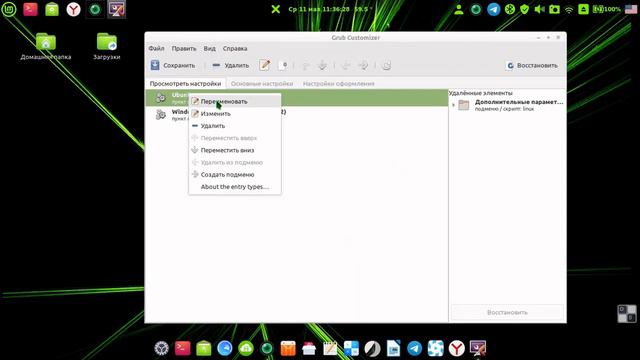Viewport: 640px width, 360px height.
Task: Open LibreOffice document icon in dock
Action: point(393,348)
